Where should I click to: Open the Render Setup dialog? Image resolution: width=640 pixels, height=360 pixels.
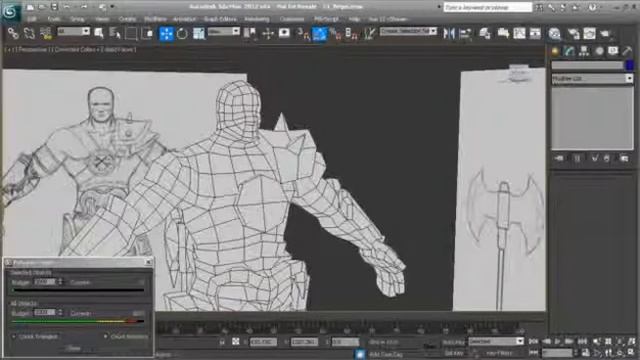click(x=573, y=33)
